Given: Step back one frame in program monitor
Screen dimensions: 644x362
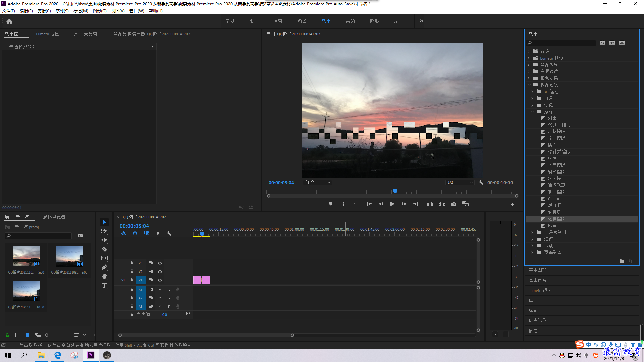Looking at the screenshot, I should [381, 204].
